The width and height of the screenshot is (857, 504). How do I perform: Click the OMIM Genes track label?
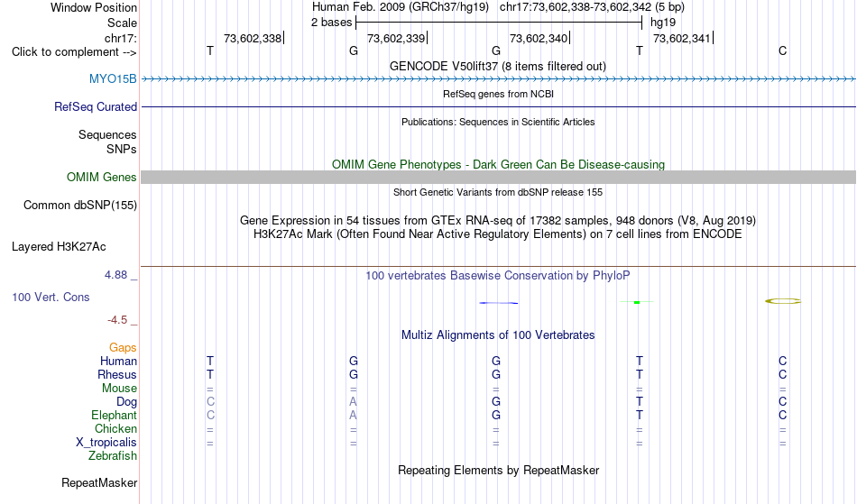(x=102, y=178)
